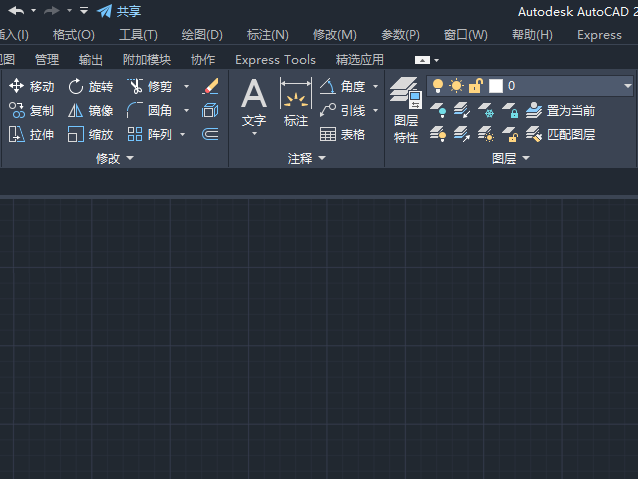The image size is (638, 479).
Task: Expand the 圆角 fillet dropdown arrow
Action: [x=186, y=110]
